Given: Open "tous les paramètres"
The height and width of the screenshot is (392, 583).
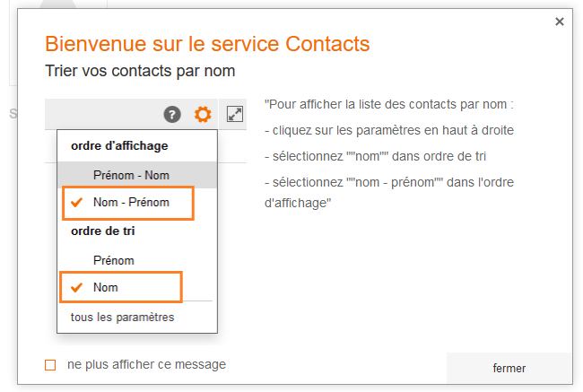Looking at the screenshot, I should [122, 317].
